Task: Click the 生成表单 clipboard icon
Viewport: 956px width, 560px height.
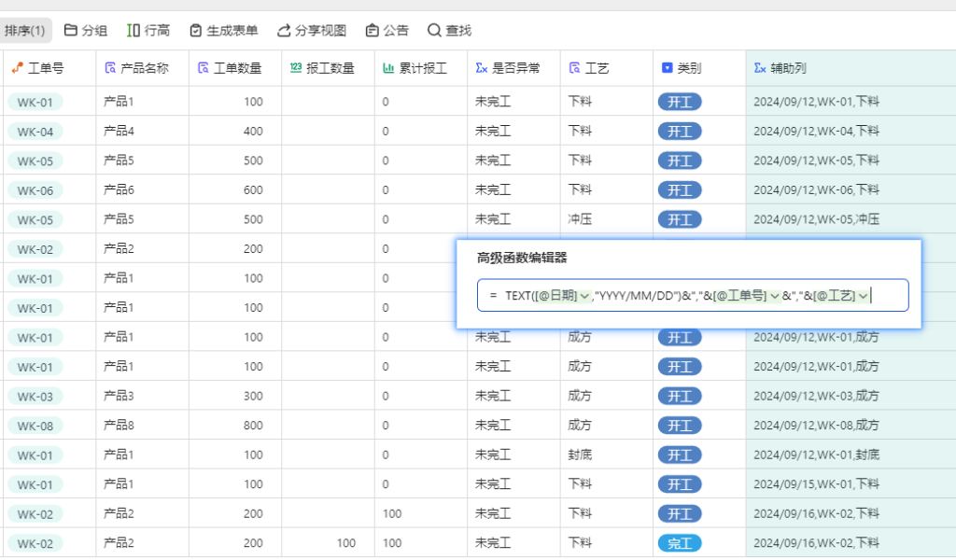Action: (x=196, y=31)
